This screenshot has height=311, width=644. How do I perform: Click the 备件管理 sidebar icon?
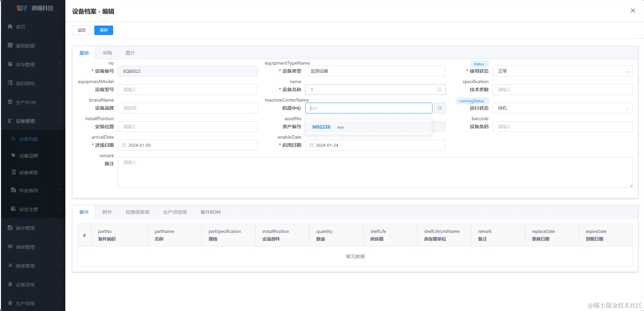(10, 228)
